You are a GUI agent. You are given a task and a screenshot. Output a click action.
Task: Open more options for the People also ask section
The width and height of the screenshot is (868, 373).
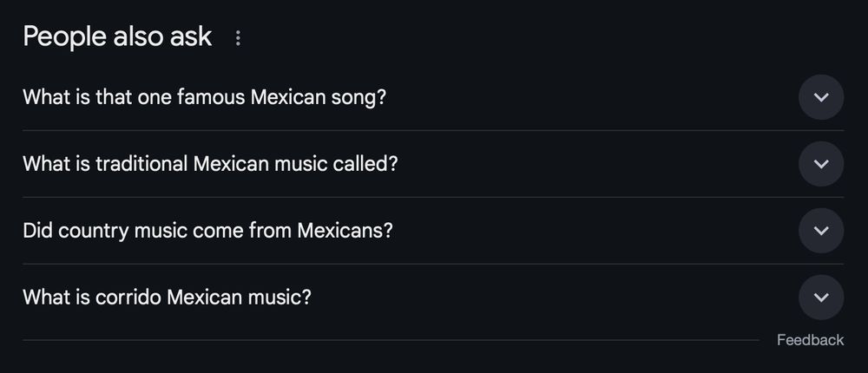(x=238, y=38)
